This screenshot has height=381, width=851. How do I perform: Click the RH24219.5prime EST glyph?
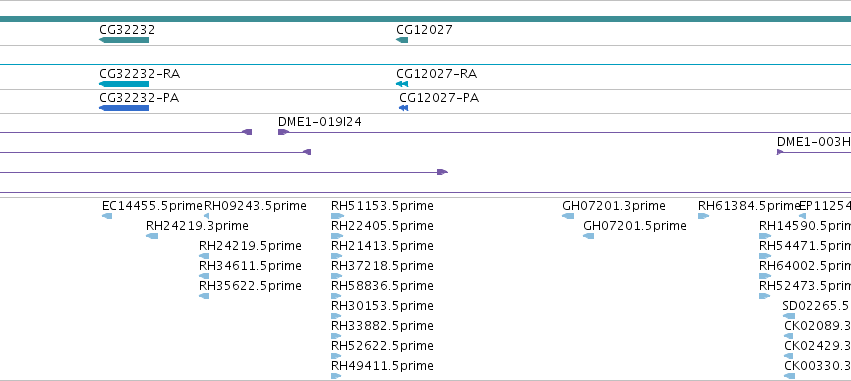pyautogui.click(x=204, y=256)
